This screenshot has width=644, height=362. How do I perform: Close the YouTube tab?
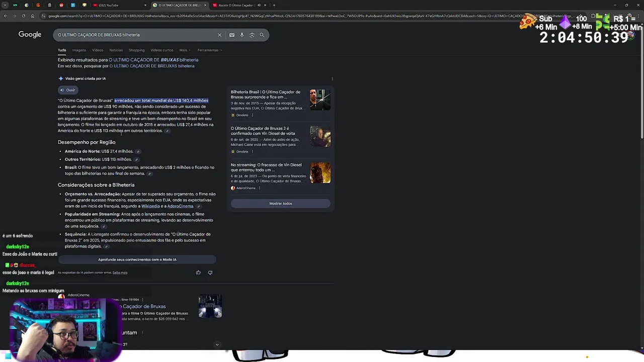pos(145,5)
